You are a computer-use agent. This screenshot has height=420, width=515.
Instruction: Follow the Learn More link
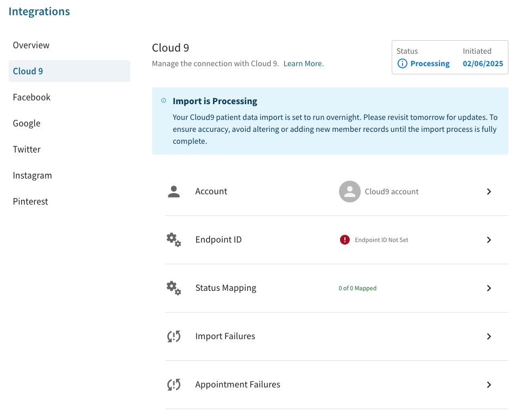point(304,63)
